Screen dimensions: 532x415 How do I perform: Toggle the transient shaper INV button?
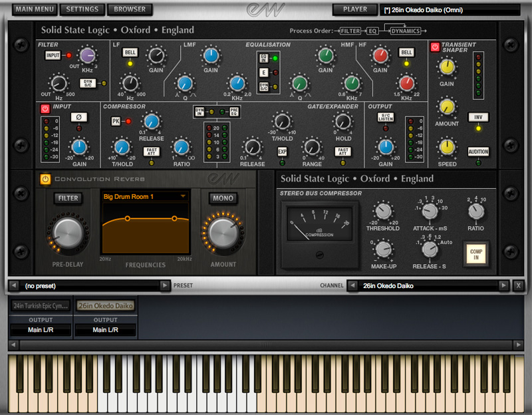tap(478, 117)
